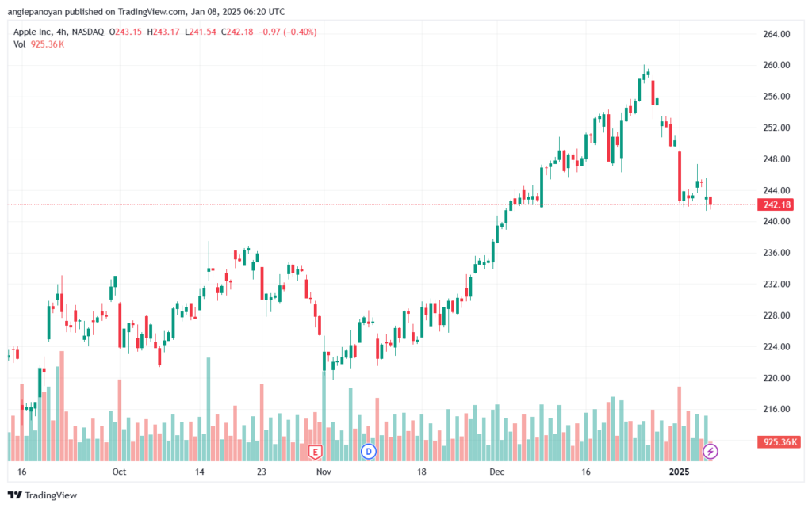Click the Oct date axis label
812x508 pixels.
point(119,472)
